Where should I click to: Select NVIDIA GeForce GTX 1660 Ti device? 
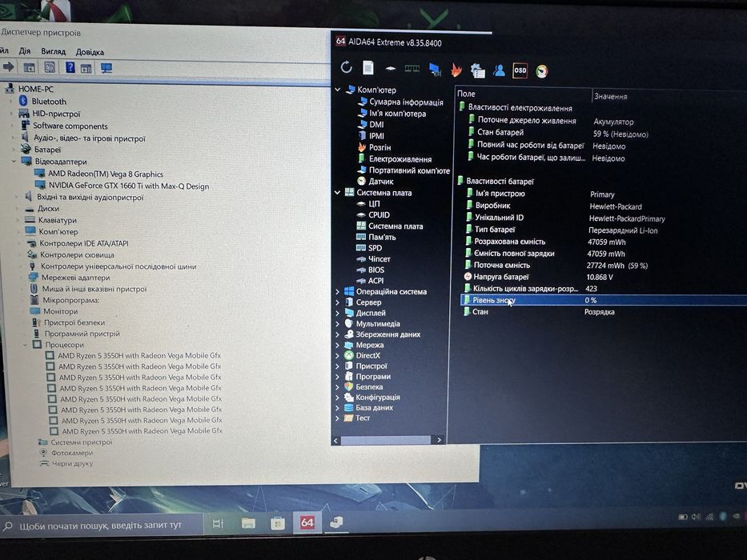click(x=129, y=186)
